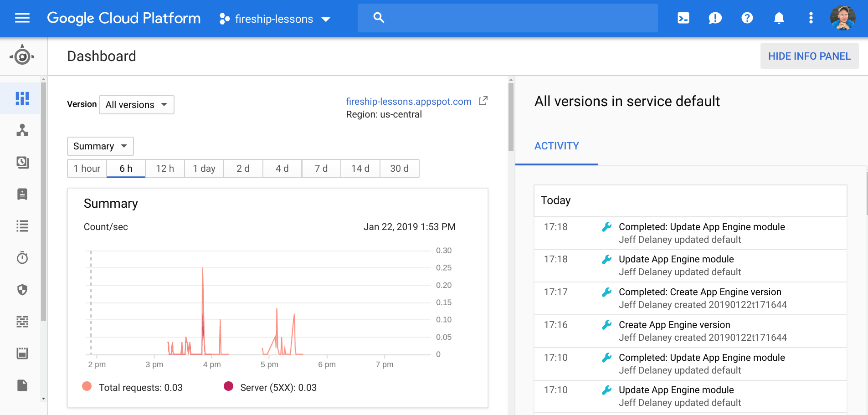Open the Services page in the sidebar
Viewport: 868px width, 415px height.
tap(22, 131)
